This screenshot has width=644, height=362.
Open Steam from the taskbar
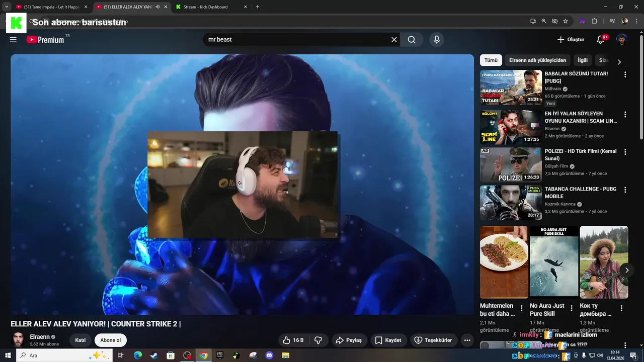pos(153,355)
